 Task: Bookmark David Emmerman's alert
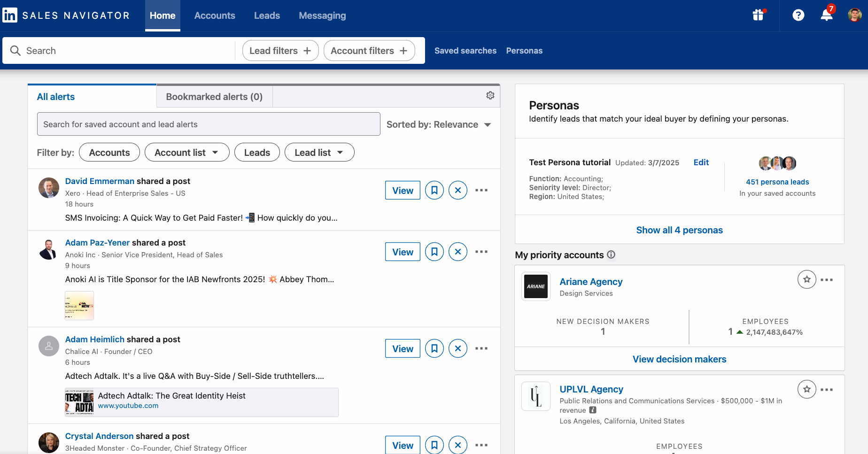coord(434,190)
